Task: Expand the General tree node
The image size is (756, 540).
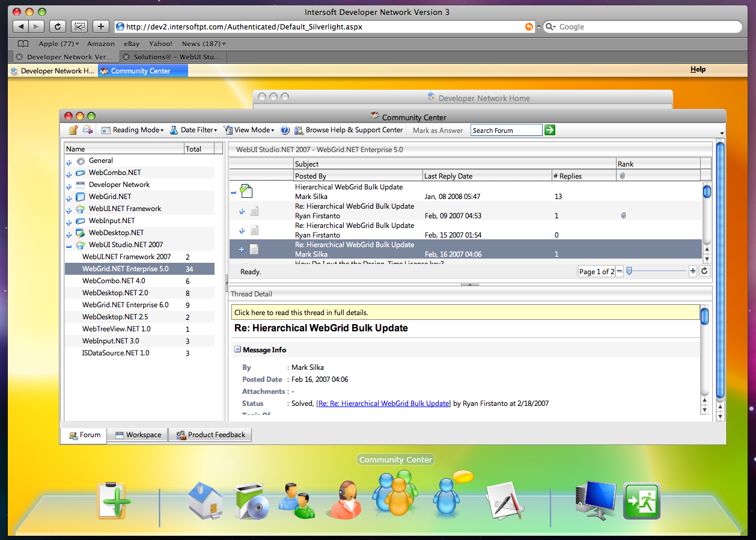Action: 69,161
